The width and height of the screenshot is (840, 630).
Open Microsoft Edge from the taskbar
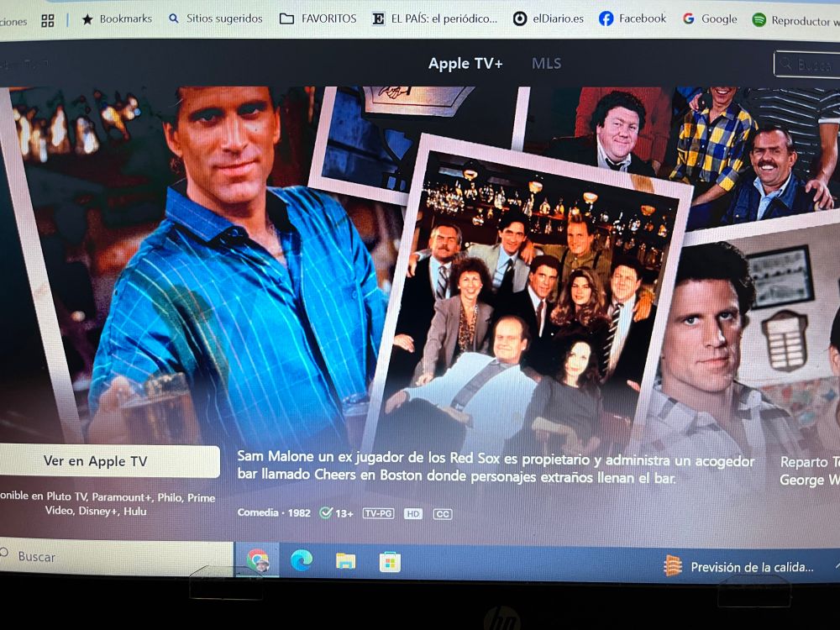coord(302,561)
